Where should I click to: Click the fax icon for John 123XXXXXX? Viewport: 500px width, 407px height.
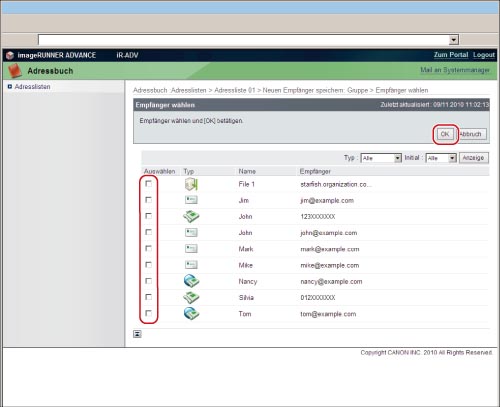(191, 216)
